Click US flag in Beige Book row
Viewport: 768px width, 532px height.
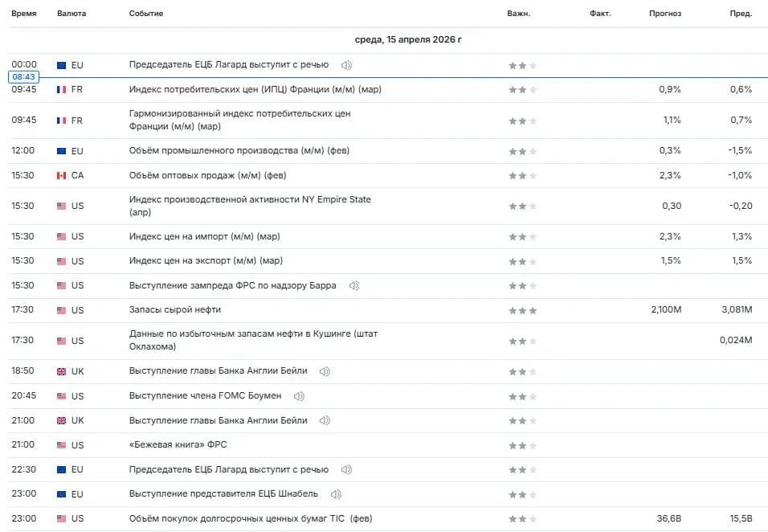[x=61, y=445]
